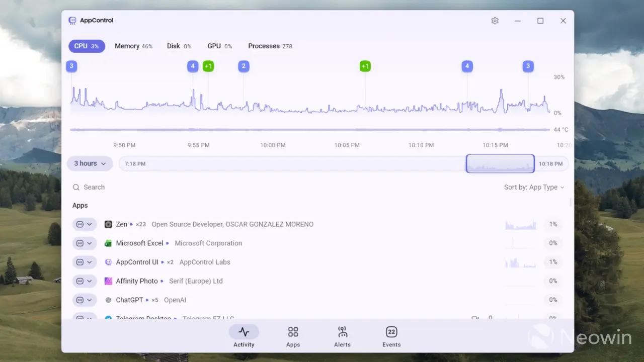This screenshot has width=644, height=362.
Task: Open the 3 hours time range dropdown
Action: (89, 163)
